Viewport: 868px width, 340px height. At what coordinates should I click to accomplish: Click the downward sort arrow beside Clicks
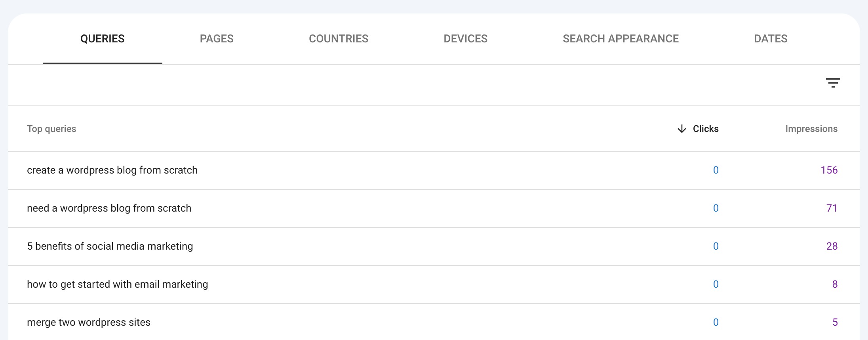click(x=681, y=128)
